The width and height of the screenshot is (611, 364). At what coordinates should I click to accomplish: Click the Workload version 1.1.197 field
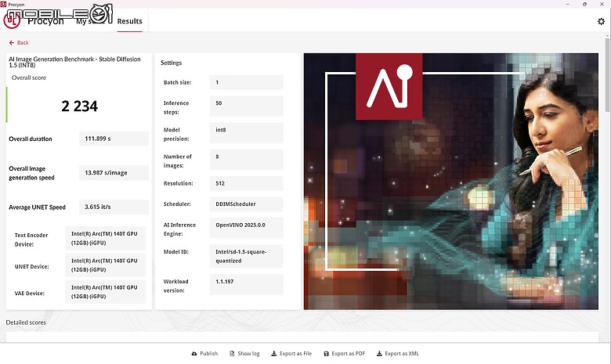coord(246,285)
